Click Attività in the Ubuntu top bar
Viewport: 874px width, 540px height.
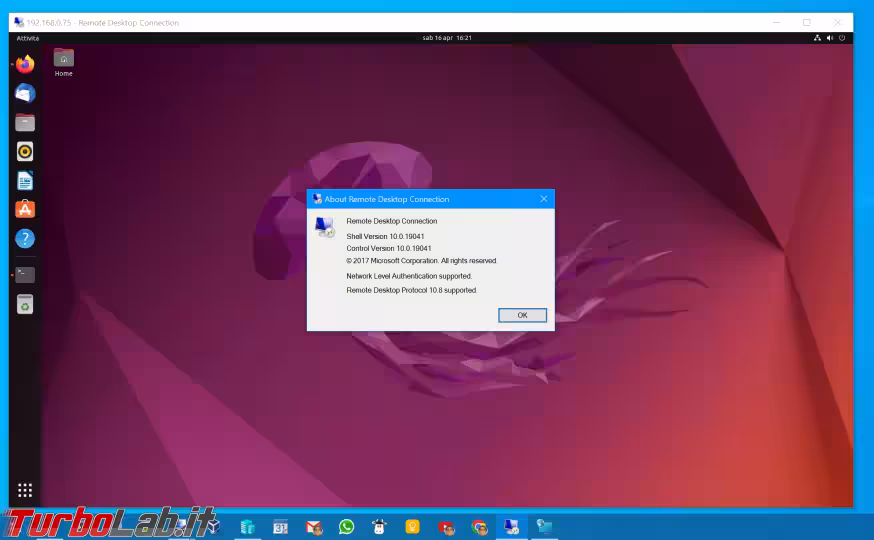(28, 38)
